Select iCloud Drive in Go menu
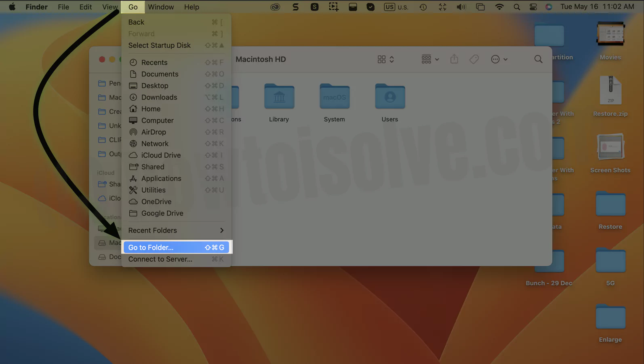This screenshot has height=364, width=644. point(161,155)
